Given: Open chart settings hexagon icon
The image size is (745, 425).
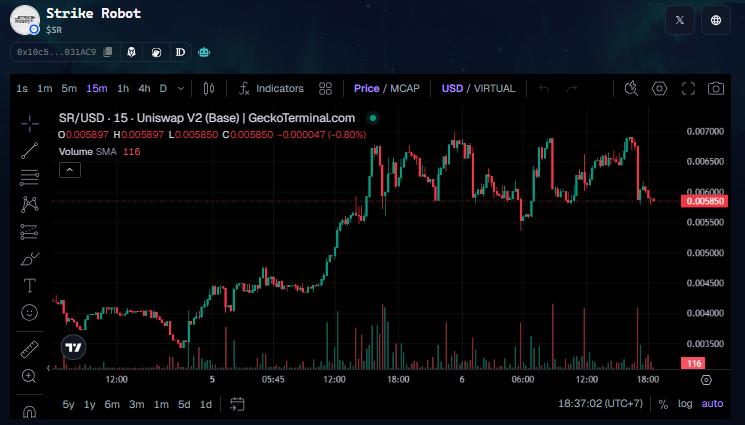Looking at the screenshot, I should (x=659, y=88).
